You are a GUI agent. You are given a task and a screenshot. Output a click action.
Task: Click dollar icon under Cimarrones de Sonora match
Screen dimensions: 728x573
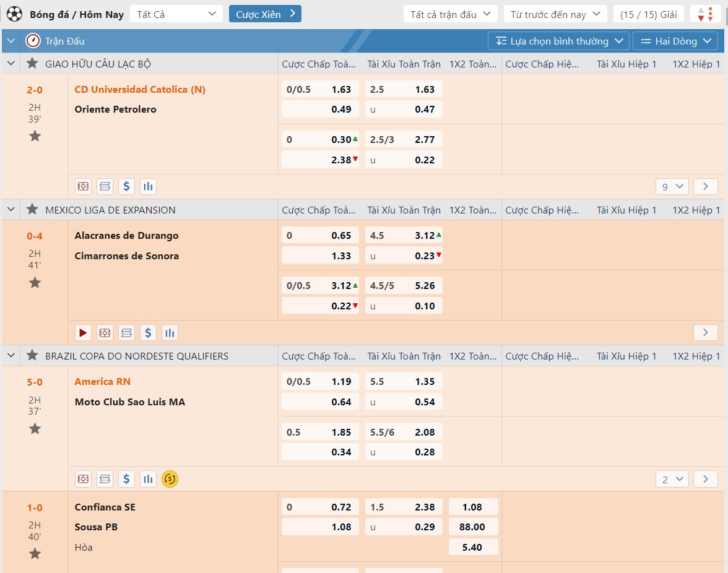[x=148, y=333]
